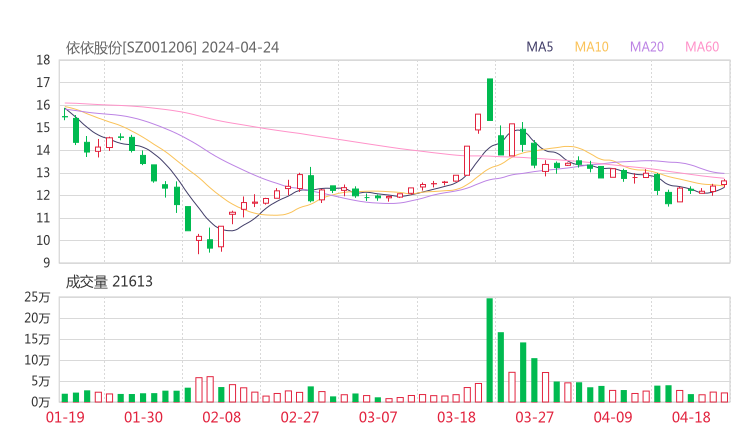Click the tallest green volume bar
Image resolution: width=740 pixels, height=440 pixels.
(x=489, y=350)
